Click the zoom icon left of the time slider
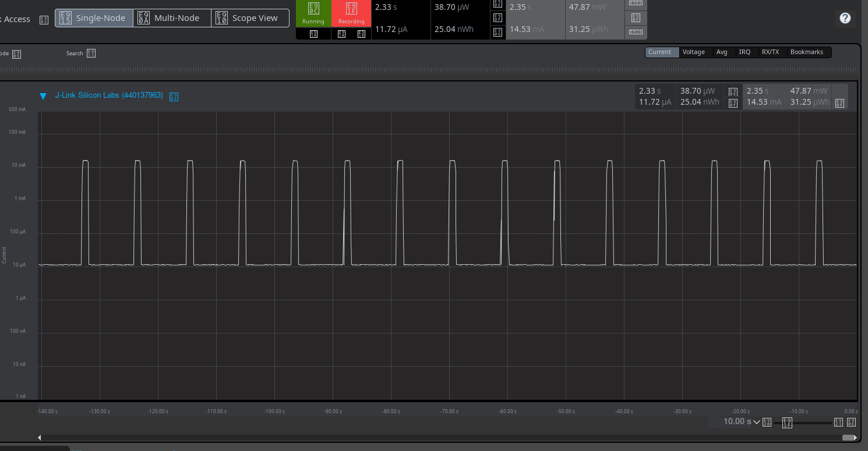 (x=767, y=422)
